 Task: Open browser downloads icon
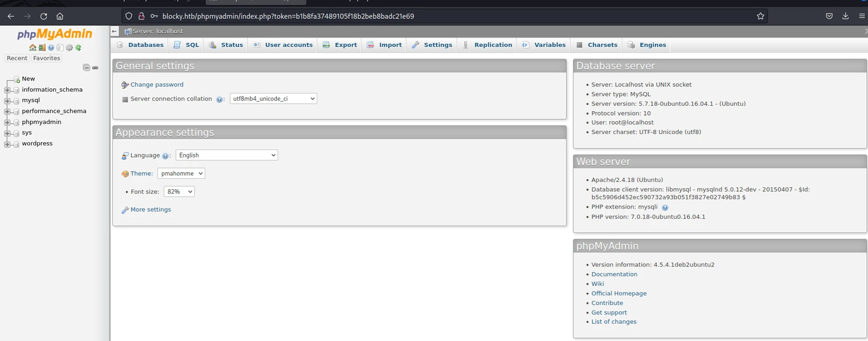[845, 16]
